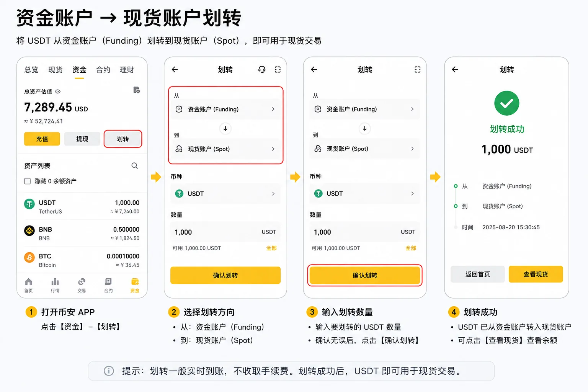Screen dimensions: 588x392
Task: Go back from the step 3 输入划转数量 screen
Action: click(x=314, y=69)
